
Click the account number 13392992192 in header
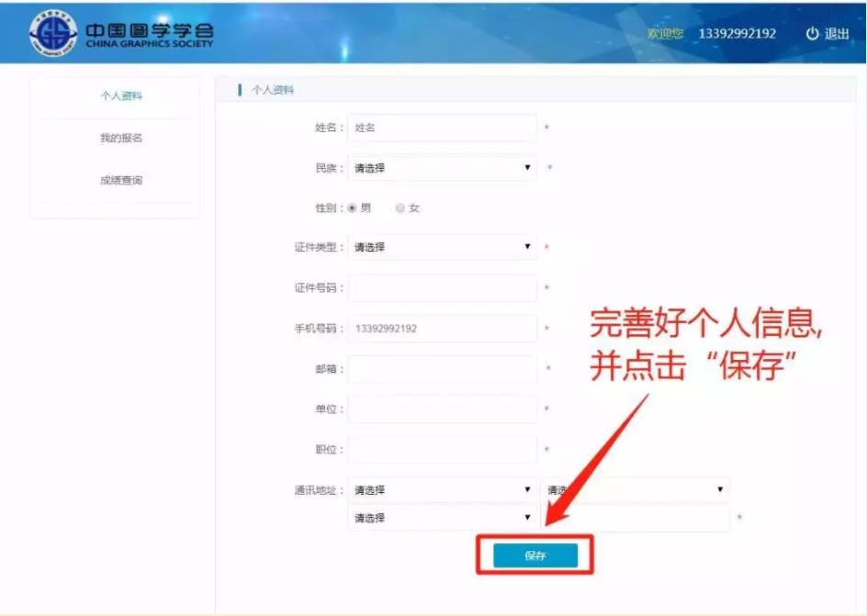pyautogui.click(x=738, y=34)
